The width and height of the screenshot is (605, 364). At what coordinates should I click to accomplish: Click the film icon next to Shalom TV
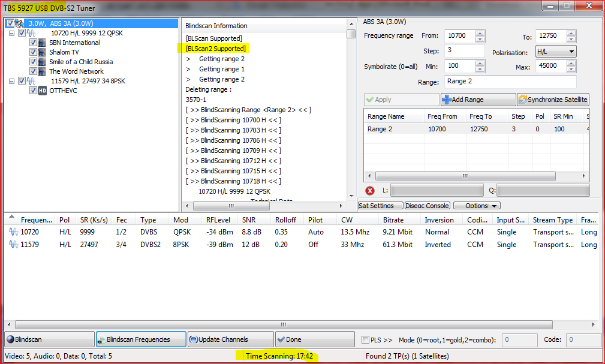coord(42,52)
